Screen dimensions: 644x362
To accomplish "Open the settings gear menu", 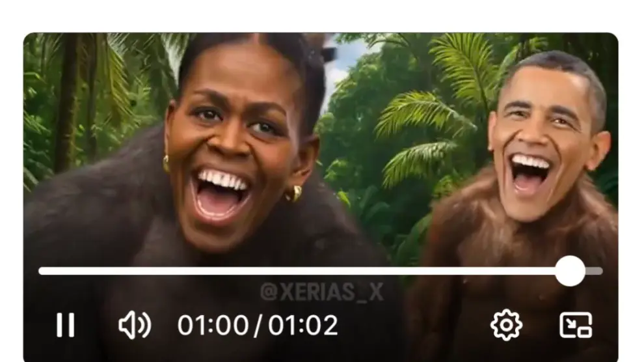I will pos(506,325).
